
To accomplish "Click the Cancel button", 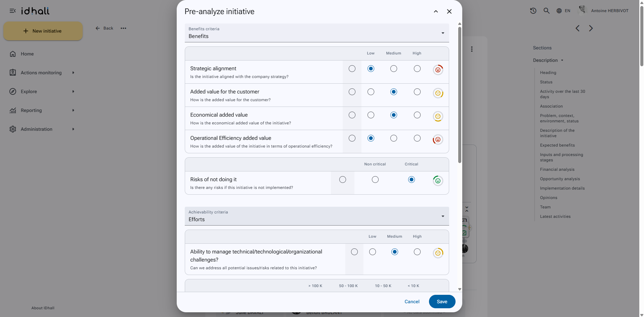I will point(412,302).
